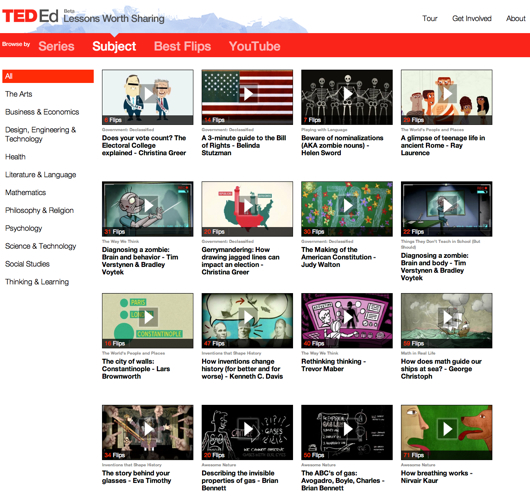Play the Electoral College video
This screenshot has height=499, width=530.
point(149,94)
